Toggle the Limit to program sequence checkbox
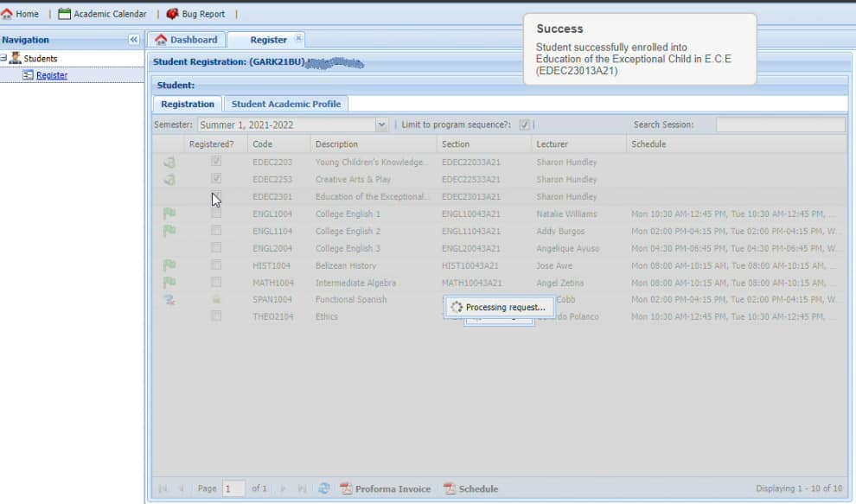856x504 pixels. 525,124
